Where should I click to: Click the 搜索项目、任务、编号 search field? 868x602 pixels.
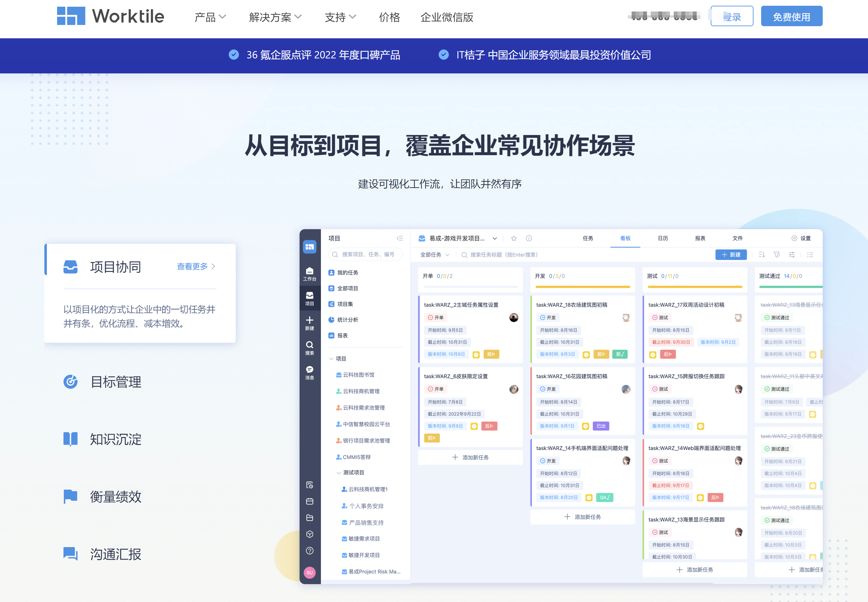[365, 254]
